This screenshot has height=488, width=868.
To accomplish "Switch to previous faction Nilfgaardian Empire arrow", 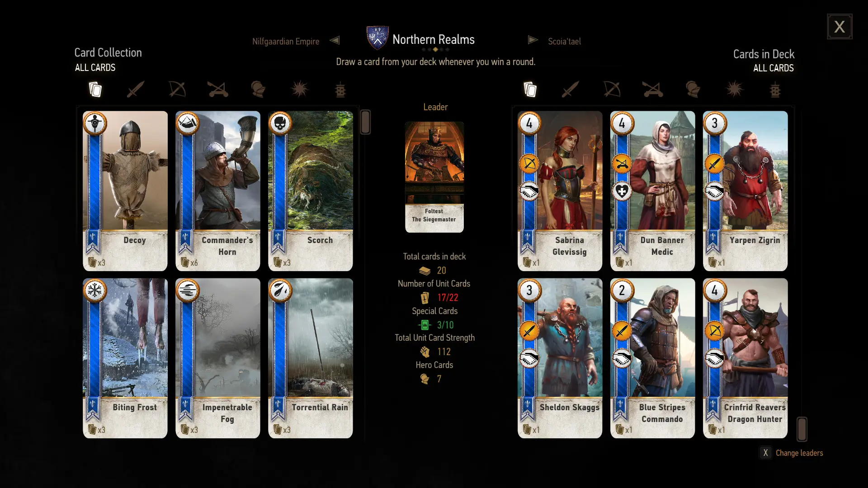I will (335, 40).
